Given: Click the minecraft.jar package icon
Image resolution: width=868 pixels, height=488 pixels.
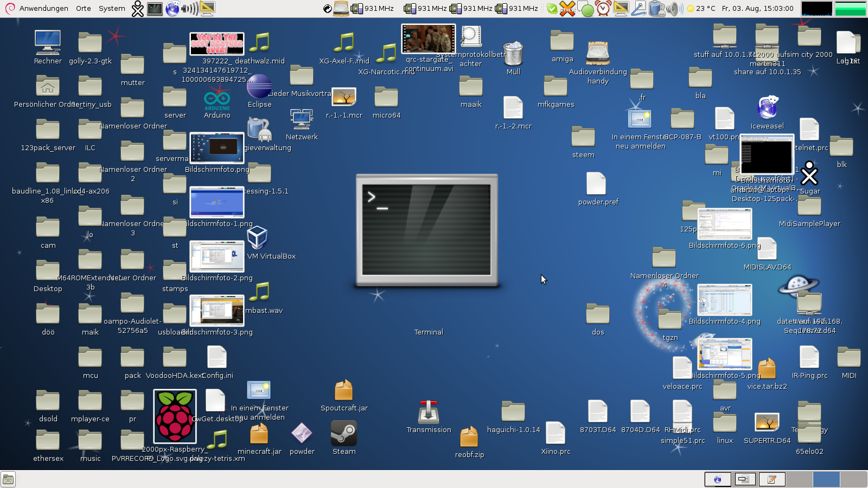Looking at the screenshot, I should pos(259,434).
